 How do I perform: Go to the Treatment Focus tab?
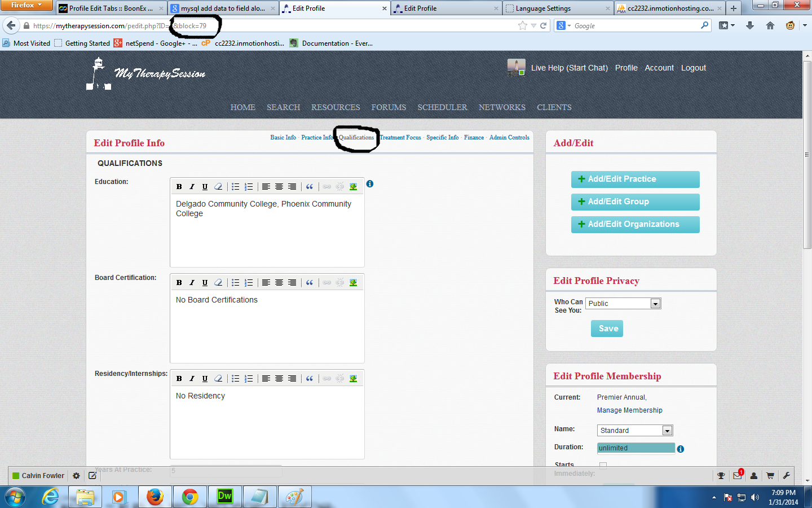click(400, 138)
